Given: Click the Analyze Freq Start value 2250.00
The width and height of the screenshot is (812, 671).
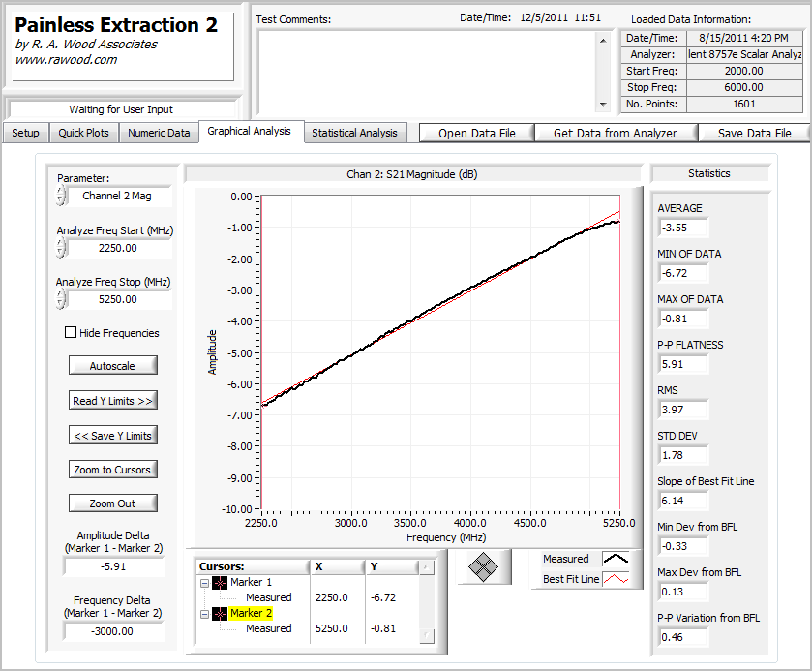Looking at the screenshot, I should pos(119,248).
